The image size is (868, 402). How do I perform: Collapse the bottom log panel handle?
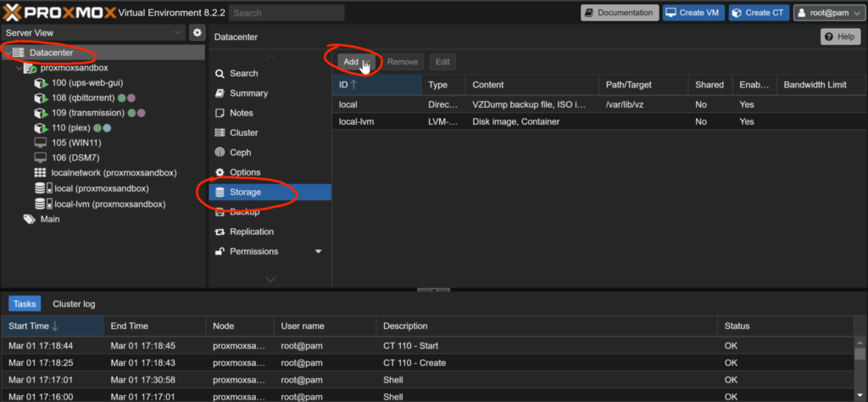tap(433, 289)
